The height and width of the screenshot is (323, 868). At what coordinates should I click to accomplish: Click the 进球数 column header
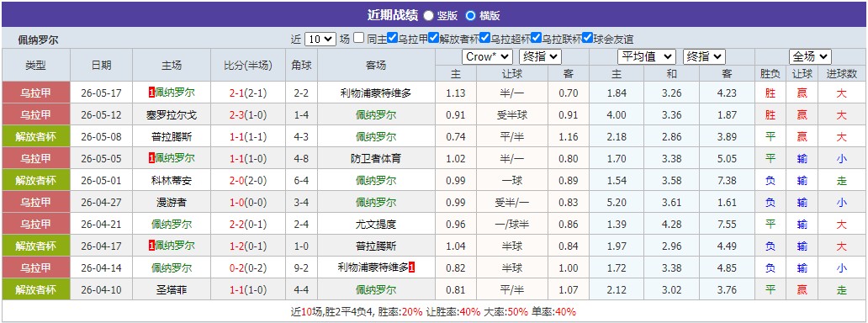(841, 74)
